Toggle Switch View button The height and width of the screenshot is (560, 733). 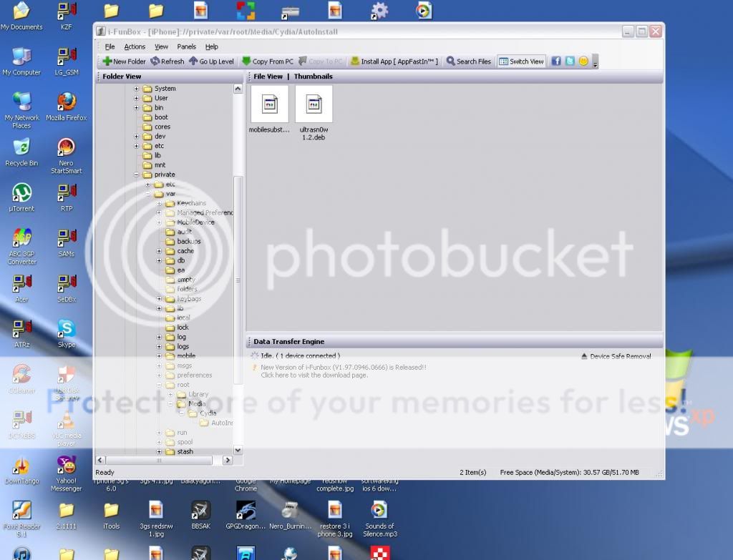pyautogui.click(x=521, y=62)
